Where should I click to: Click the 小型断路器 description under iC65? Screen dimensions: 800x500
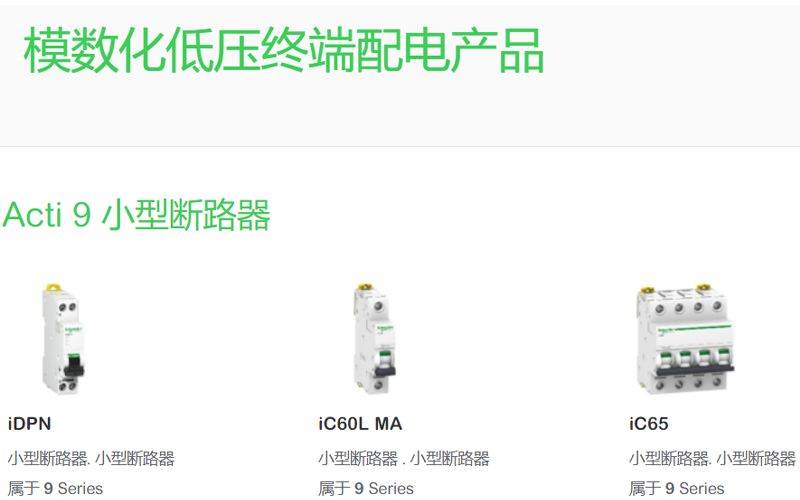(712, 458)
